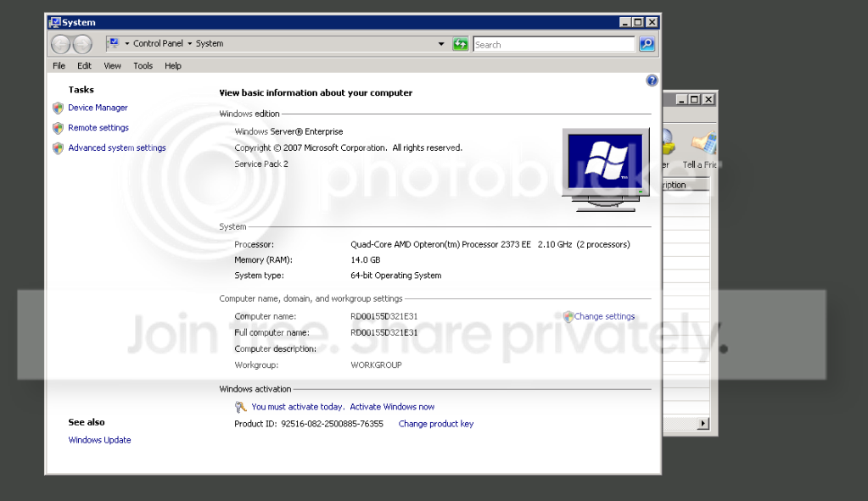The image size is (868, 501).
Task: Open the blue Help question mark icon
Action: click(652, 81)
